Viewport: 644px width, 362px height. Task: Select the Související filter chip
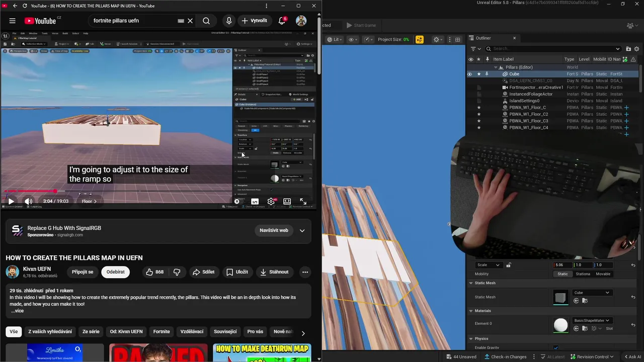pos(225,331)
